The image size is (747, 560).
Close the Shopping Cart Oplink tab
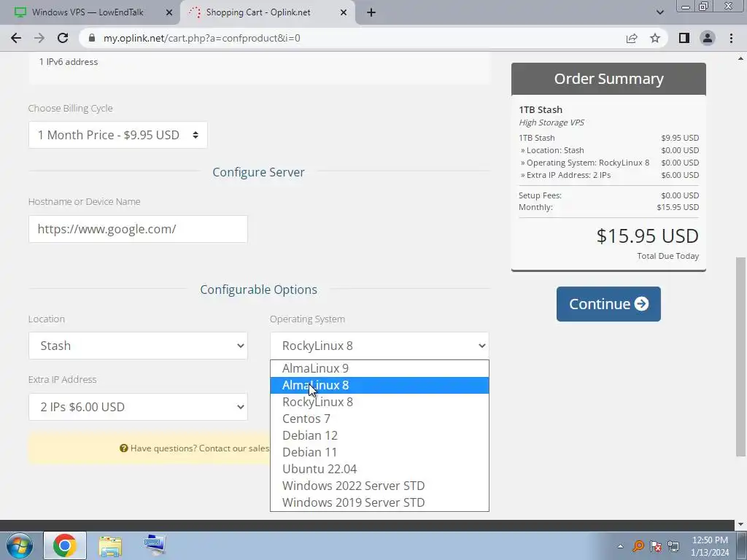tap(344, 12)
